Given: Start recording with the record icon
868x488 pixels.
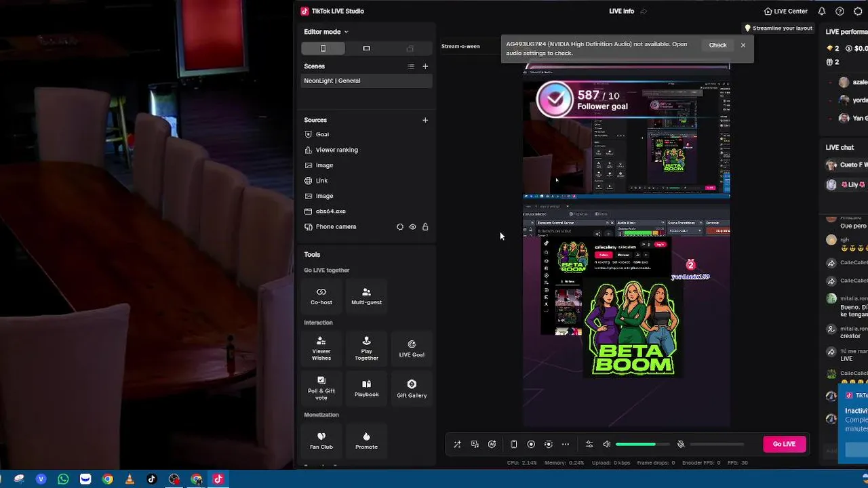Looking at the screenshot, I should [531, 445].
